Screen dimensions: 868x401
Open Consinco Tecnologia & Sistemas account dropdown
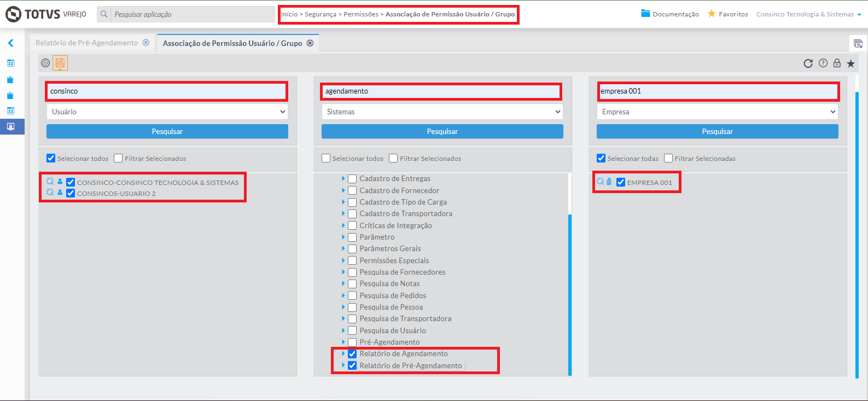[x=808, y=14]
